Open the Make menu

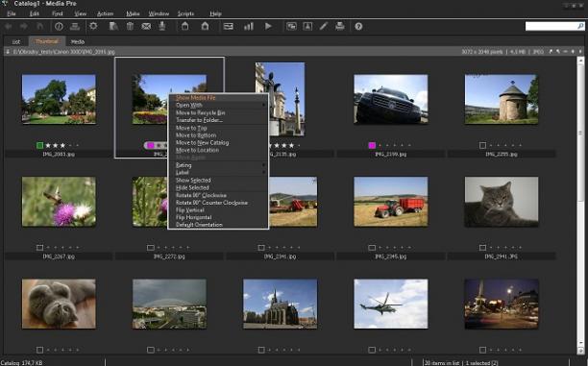pos(133,13)
